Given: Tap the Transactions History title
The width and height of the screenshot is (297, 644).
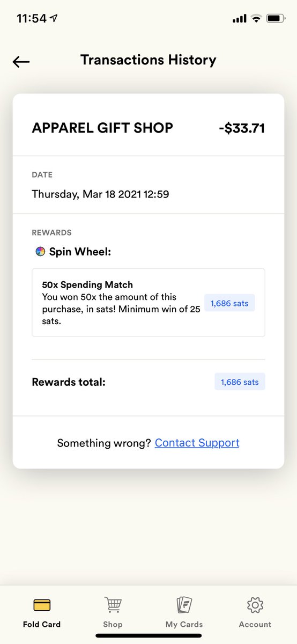Looking at the screenshot, I should [x=148, y=60].
